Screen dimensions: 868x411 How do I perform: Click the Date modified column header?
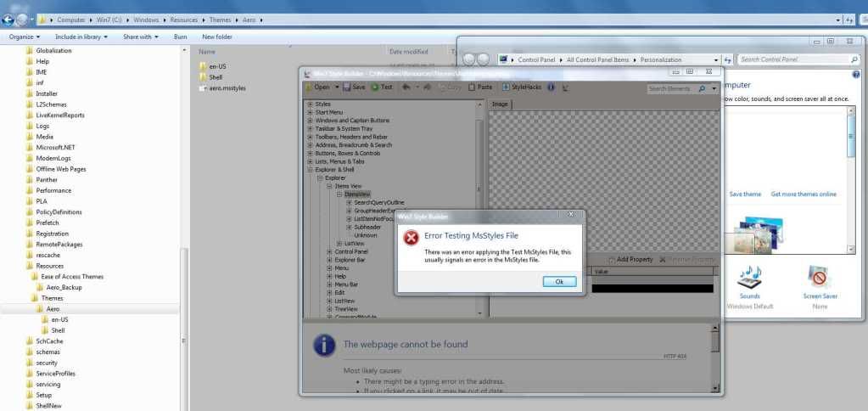point(408,51)
